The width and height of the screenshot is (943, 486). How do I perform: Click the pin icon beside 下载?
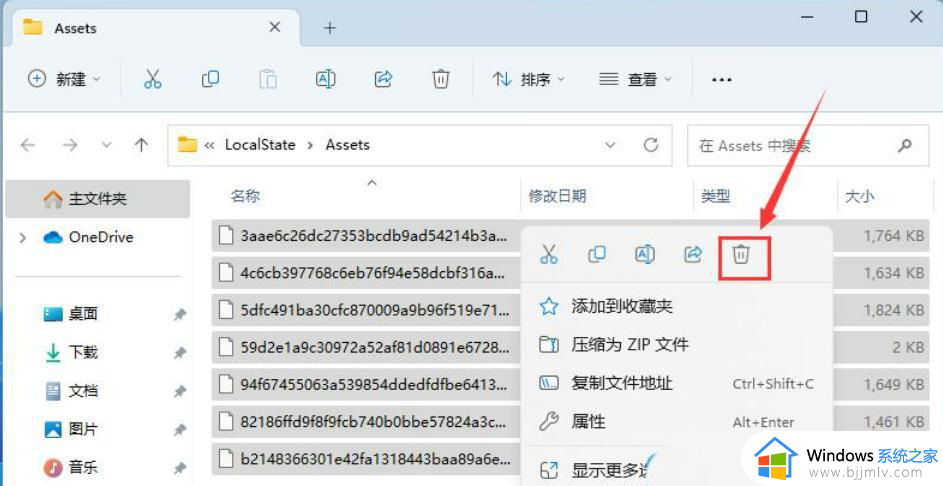coord(179,352)
